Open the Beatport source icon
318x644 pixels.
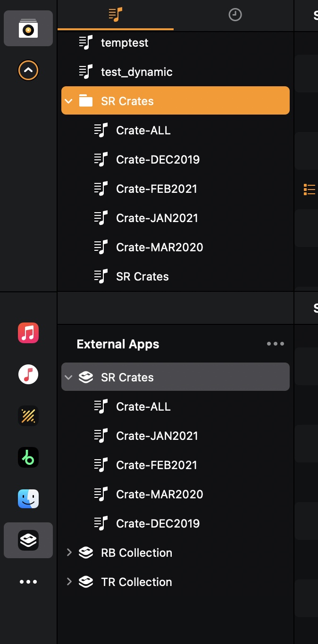coord(28,457)
